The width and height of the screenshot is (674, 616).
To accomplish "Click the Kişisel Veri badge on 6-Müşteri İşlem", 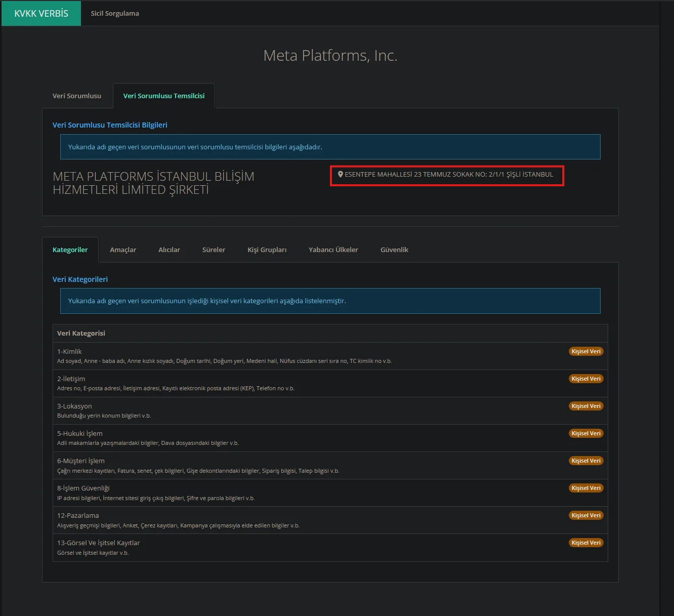I will coord(586,461).
